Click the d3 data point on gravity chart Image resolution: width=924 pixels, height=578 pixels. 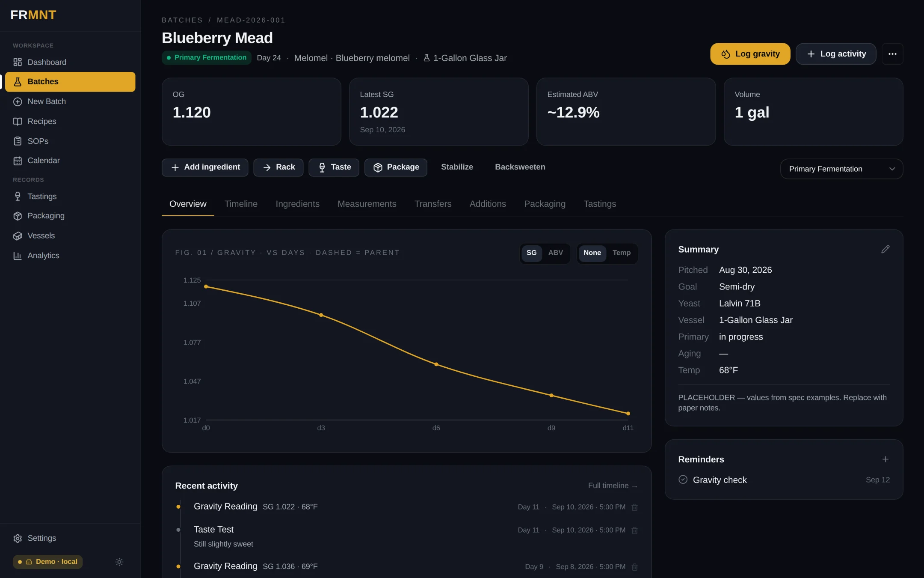tap(321, 315)
